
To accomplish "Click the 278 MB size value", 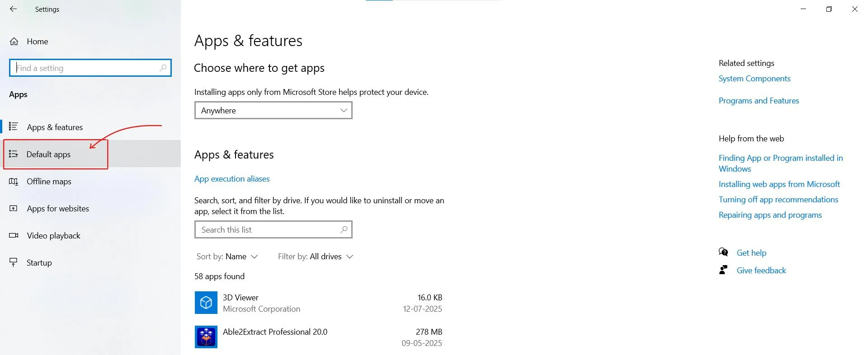I will (x=429, y=332).
